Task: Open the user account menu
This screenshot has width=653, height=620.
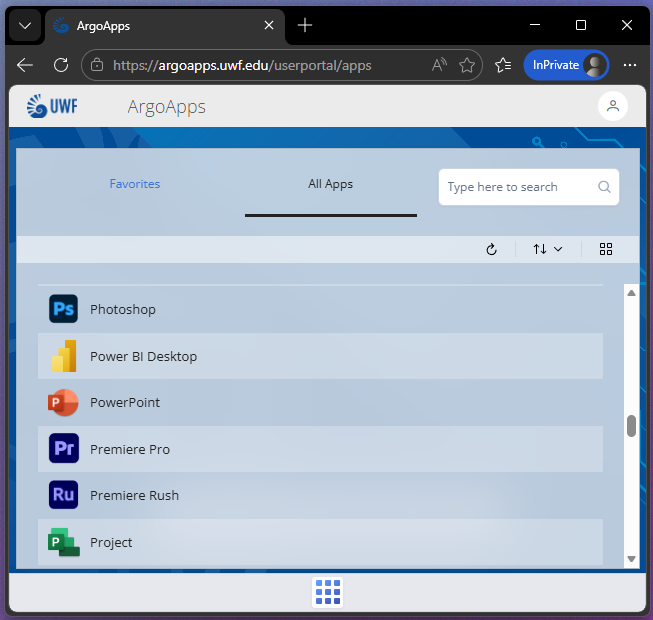Action: [x=613, y=106]
